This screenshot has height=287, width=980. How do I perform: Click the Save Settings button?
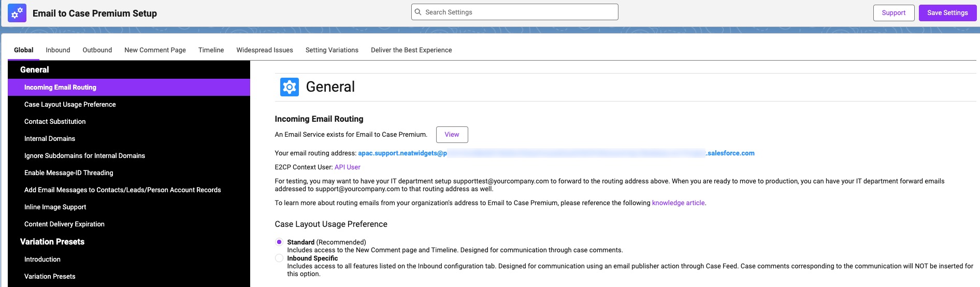(947, 13)
